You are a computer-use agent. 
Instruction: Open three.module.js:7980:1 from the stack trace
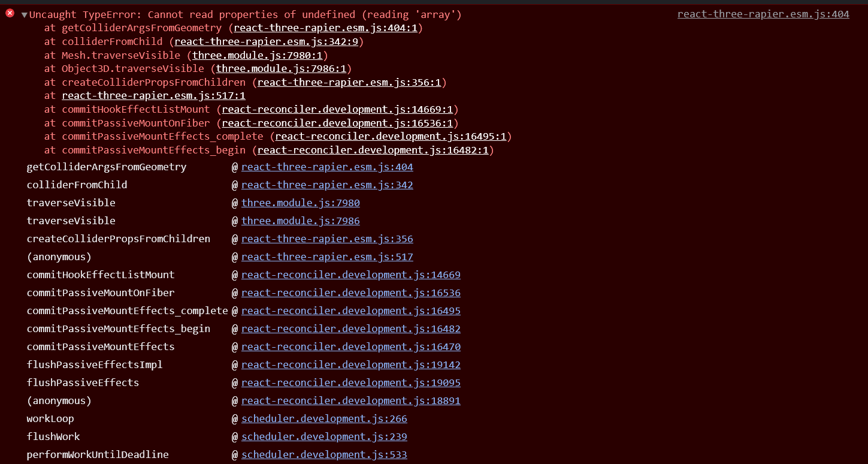(258, 55)
